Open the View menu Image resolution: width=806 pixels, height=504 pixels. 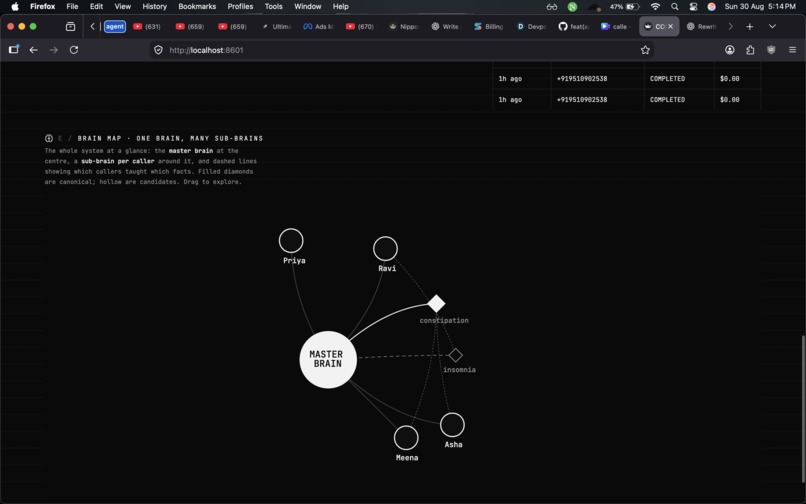pyautogui.click(x=122, y=7)
